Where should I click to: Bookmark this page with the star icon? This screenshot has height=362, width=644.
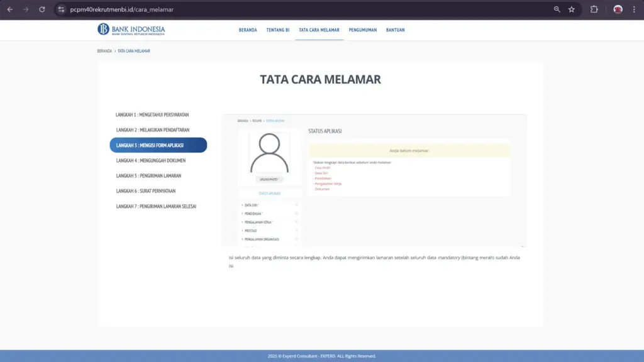pos(571,9)
